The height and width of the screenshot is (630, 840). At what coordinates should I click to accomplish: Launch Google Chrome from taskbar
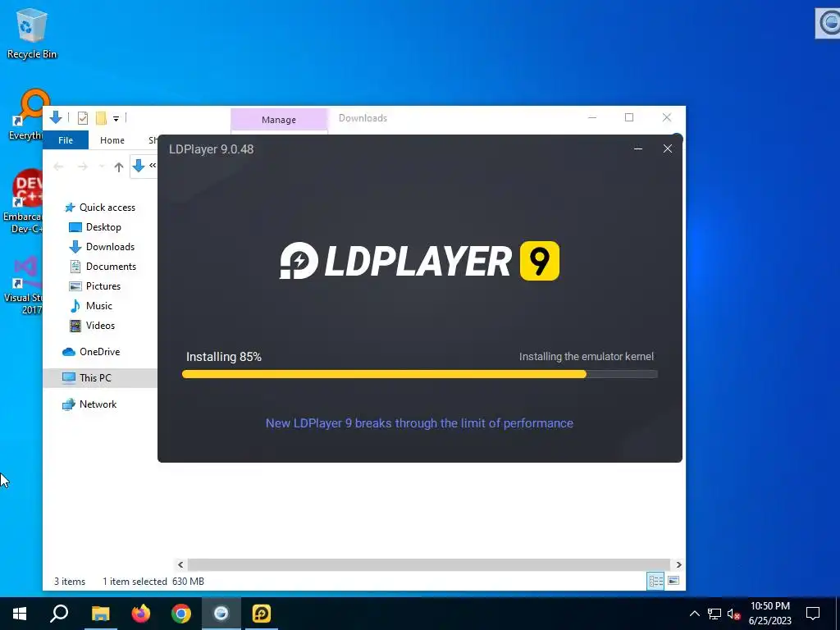(x=181, y=614)
